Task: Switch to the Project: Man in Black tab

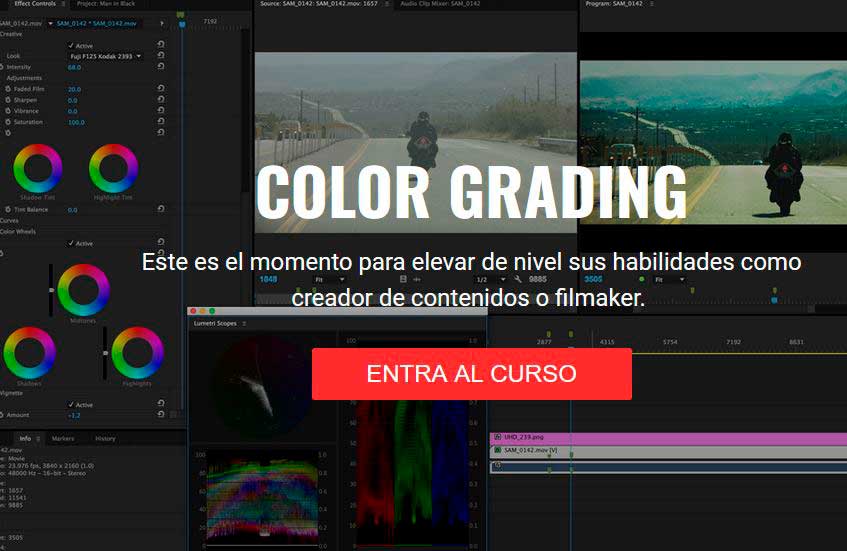Action: 105,4
